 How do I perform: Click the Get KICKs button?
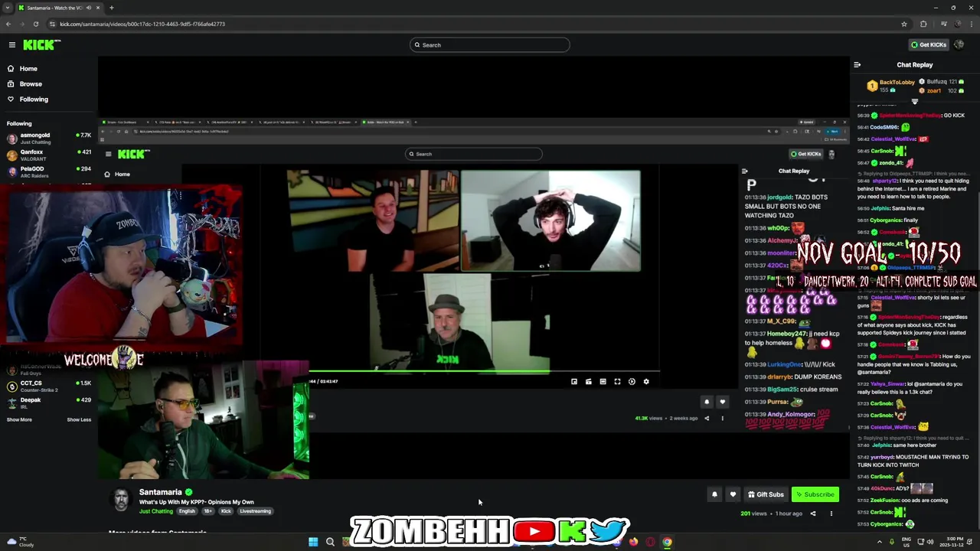pyautogui.click(x=928, y=45)
